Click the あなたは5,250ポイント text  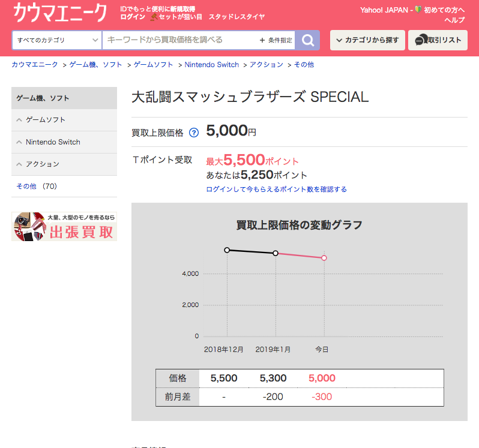pyautogui.click(x=257, y=175)
